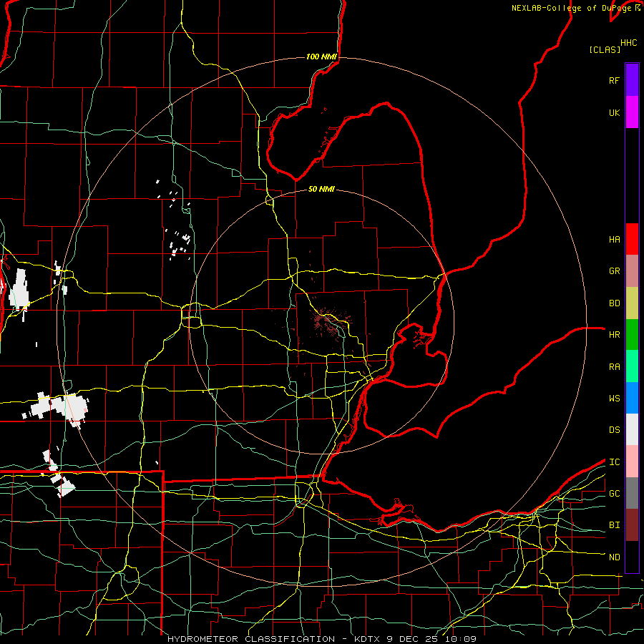Screen dimensions: 644x644
Task: Click the white DS legend swatch
Action: pyautogui.click(x=632, y=429)
